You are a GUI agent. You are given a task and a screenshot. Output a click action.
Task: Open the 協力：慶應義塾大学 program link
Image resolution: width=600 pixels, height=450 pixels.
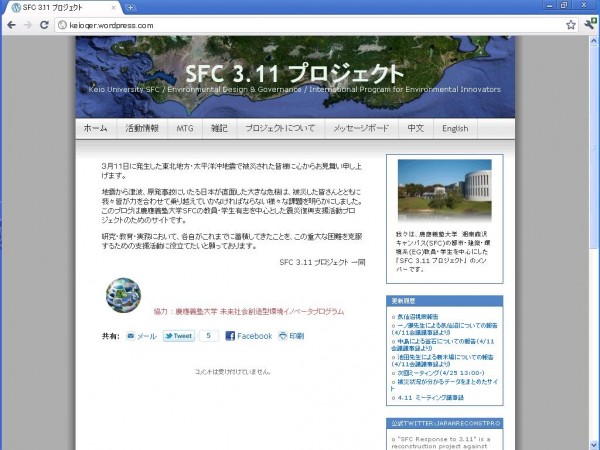249,311
